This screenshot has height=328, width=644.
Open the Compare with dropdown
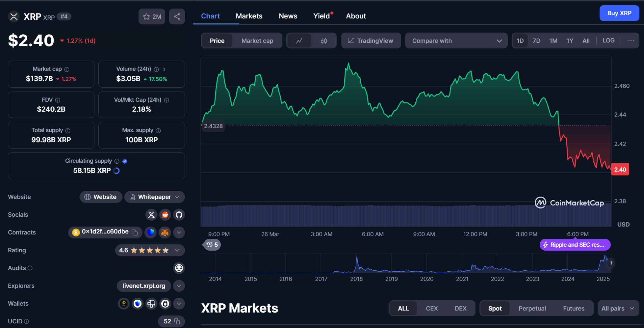[x=456, y=41]
